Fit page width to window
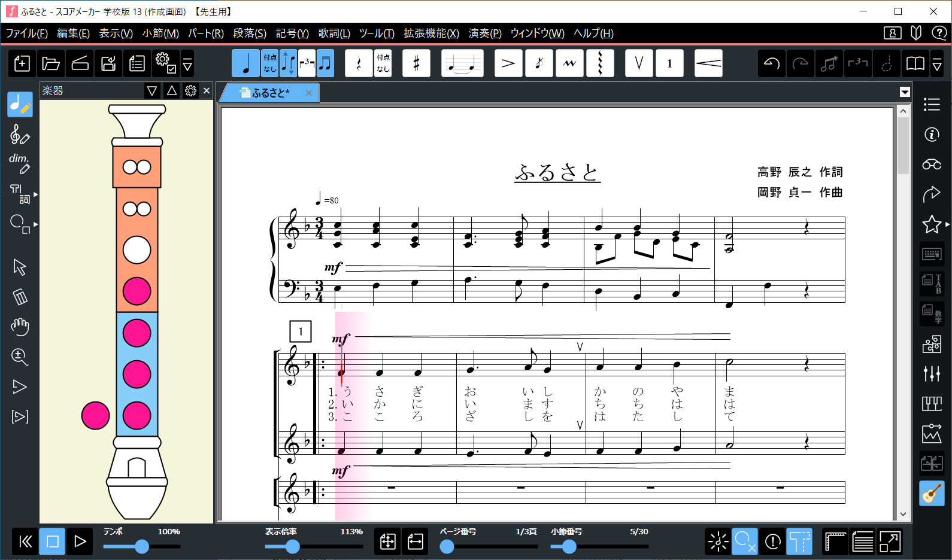Viewport: 952px width, 560px height. 416,542
